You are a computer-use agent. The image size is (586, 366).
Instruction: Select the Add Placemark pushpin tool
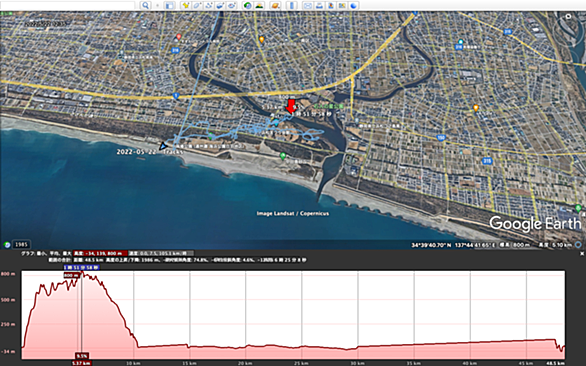click(185, 5)
